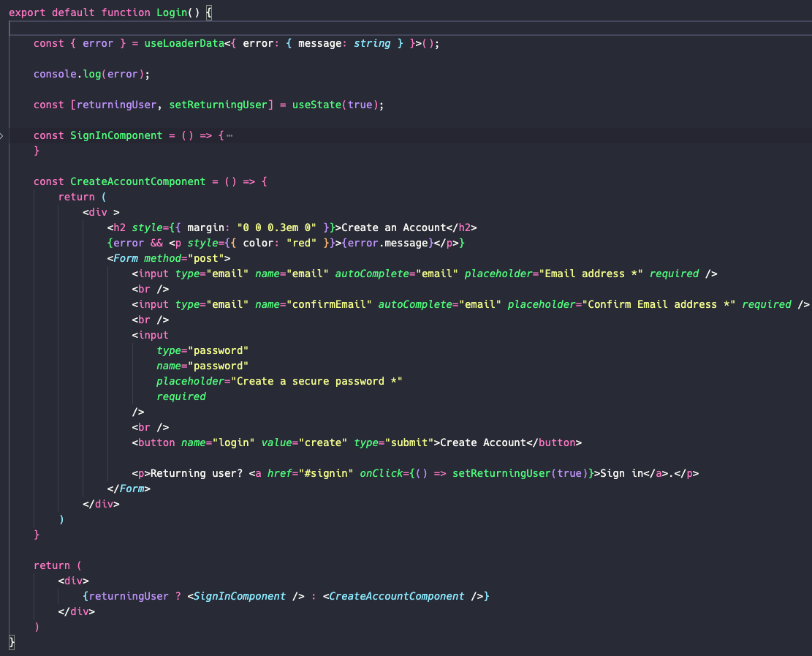Click name="password" attribute line

coord(202,366)
